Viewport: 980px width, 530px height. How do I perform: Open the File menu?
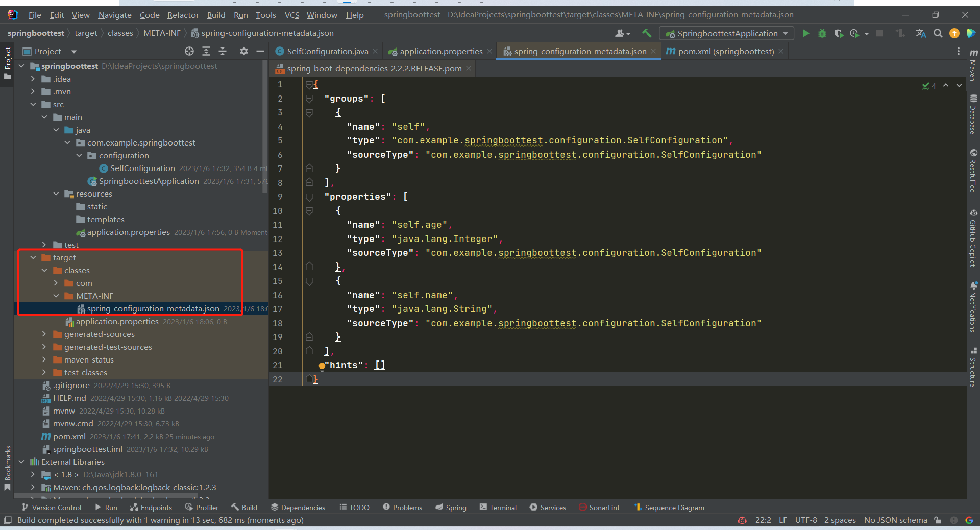(35, 15)
